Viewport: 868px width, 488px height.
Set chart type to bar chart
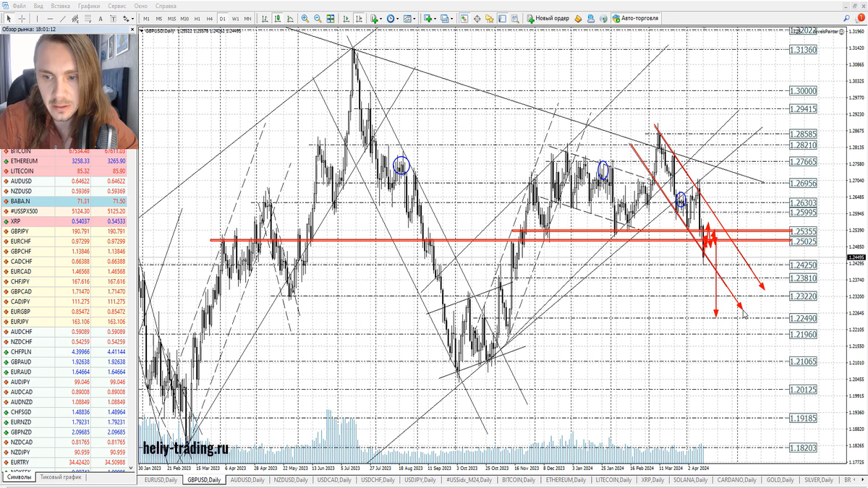[265, 18]
